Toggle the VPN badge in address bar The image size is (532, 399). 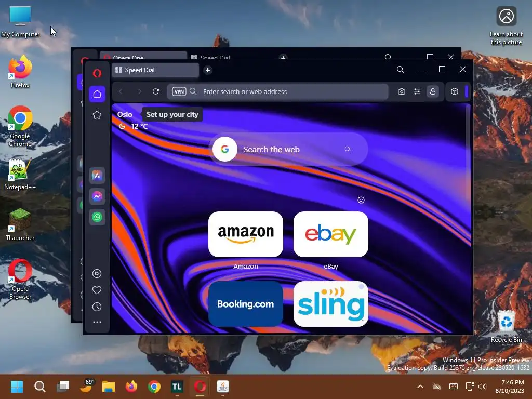click(179, 91)
